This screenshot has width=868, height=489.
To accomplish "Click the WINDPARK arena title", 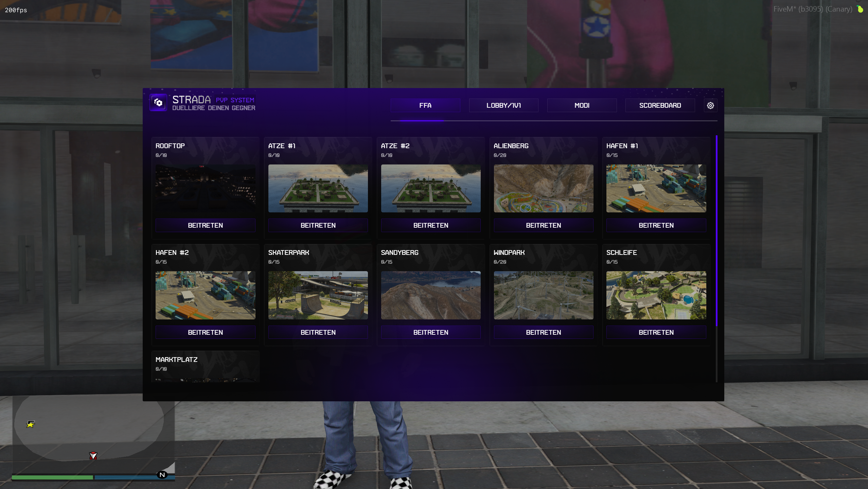I will coord(509,252).
